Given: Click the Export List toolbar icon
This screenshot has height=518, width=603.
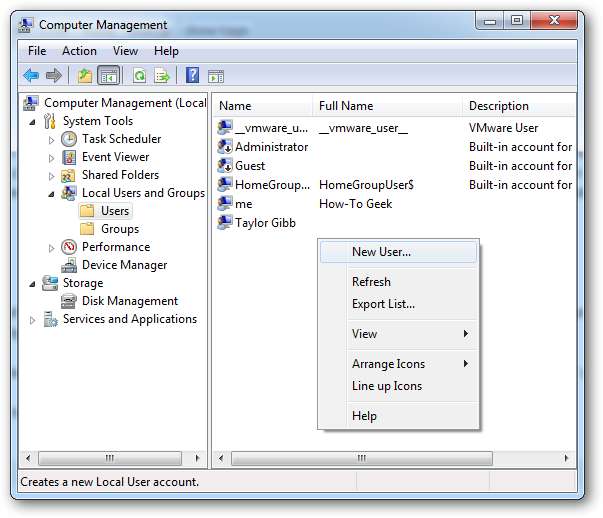Looking at the screenshot, I should coord(162,75).
